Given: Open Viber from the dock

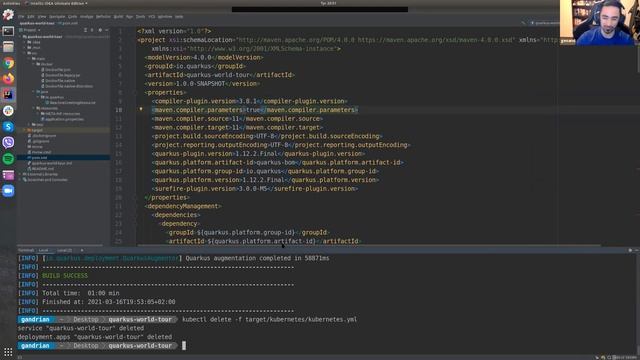Looking at the screenshot, I should [x=8, y=142].
